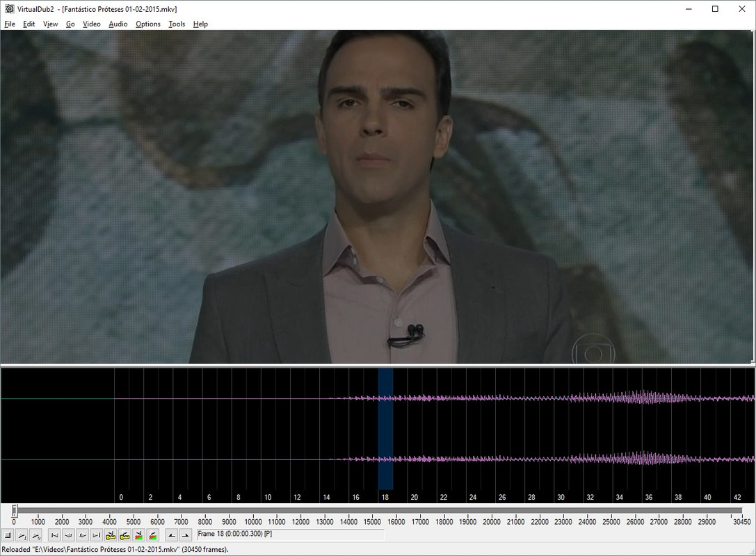The height and width of the screenshot is (556, 756).
Task: Open the Video menu
Action: [92, 24]
